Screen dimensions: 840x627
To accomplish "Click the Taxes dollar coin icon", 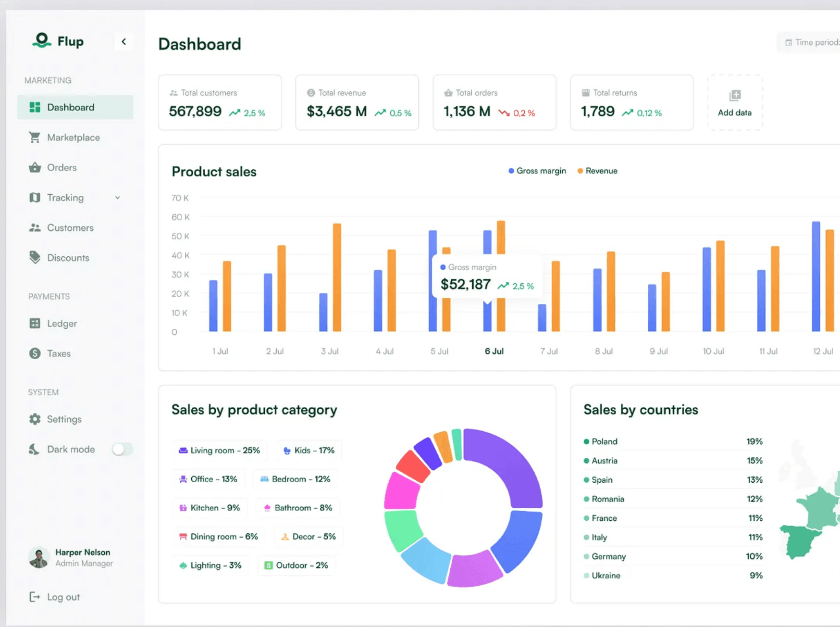I will click(x=35, y=353).
